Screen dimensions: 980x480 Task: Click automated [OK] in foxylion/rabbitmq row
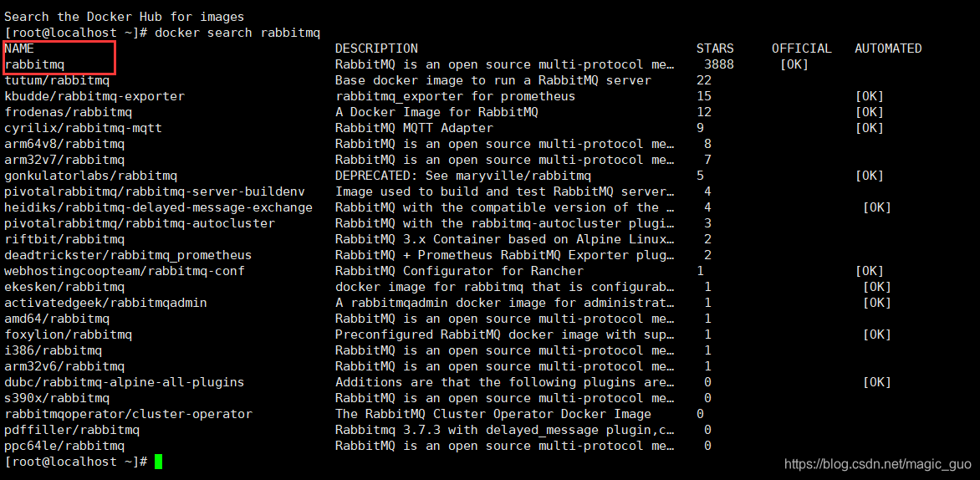tap(876, 334)
